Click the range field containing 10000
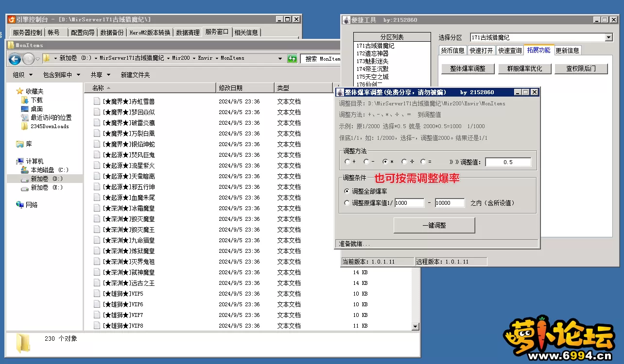This screenshot has width=624, height=364. pyautogui.click(x=450, y=203)
